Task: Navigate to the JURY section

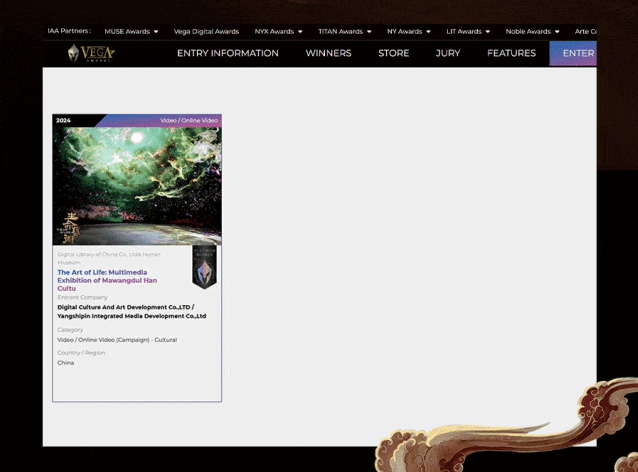Action: pyautogui.click(x=448, y=53)
